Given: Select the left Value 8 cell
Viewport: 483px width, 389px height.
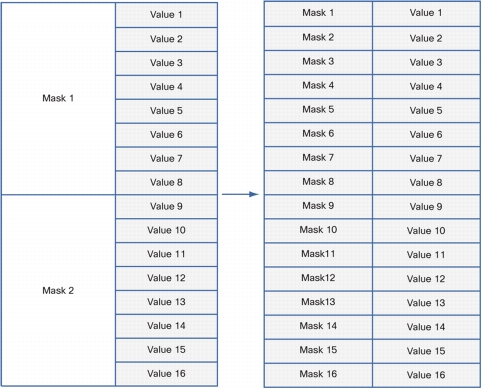Looking at the screenshot, I should pos(167,183).
